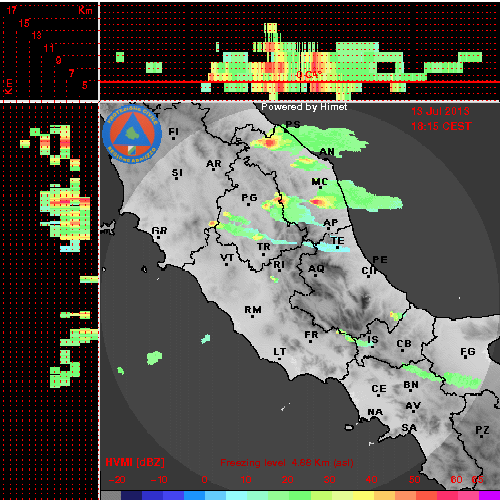Image resolution: width=500 pixels, height=500 pixels.
Task: Click the PE city label
Action: click(380, 259)
